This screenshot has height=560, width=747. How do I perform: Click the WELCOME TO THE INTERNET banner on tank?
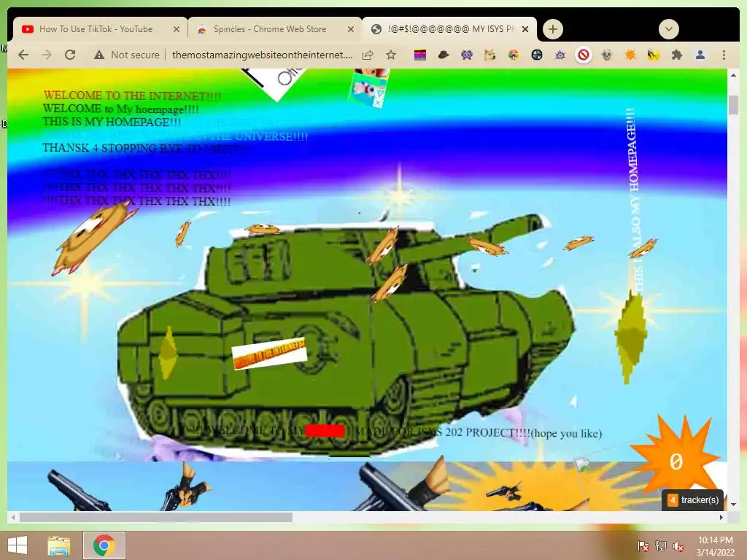(270, 354)
